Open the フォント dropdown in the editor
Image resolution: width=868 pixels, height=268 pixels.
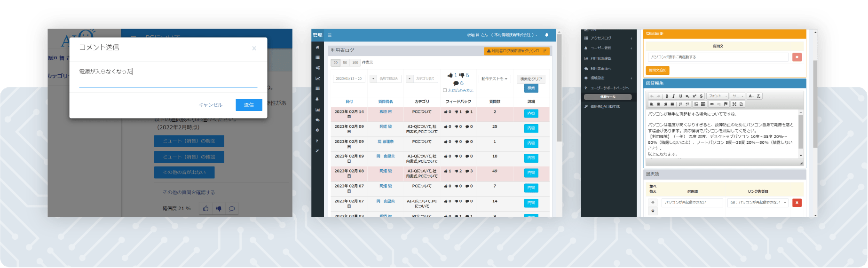(x=717, y=96)
